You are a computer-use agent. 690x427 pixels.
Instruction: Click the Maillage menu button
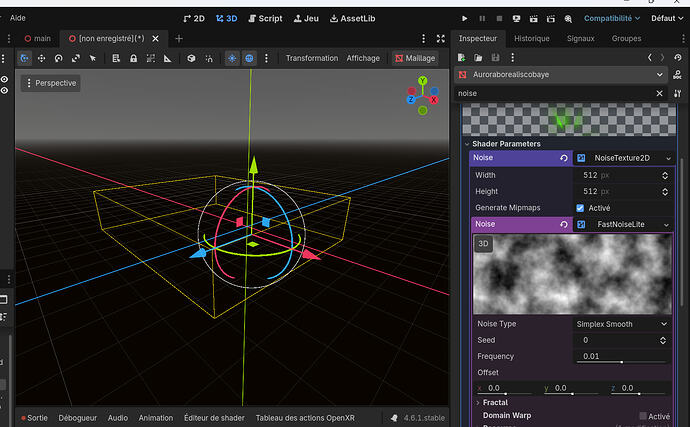[x=415, y=58]
